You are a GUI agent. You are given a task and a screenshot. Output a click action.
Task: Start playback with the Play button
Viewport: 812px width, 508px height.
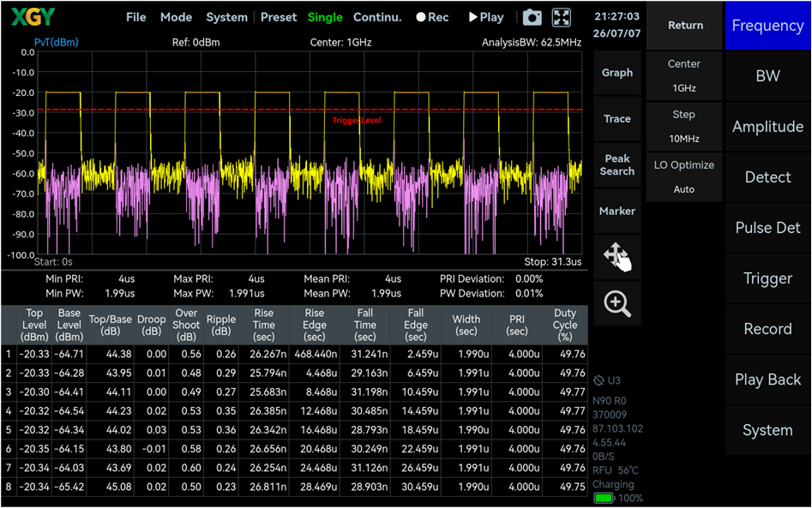click(x=486, y=17)
